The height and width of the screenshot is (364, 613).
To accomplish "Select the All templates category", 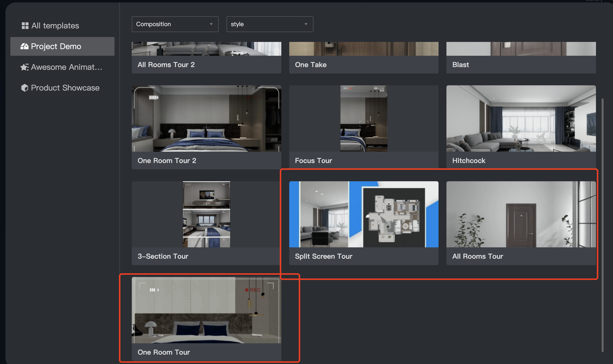I will 55,26.
